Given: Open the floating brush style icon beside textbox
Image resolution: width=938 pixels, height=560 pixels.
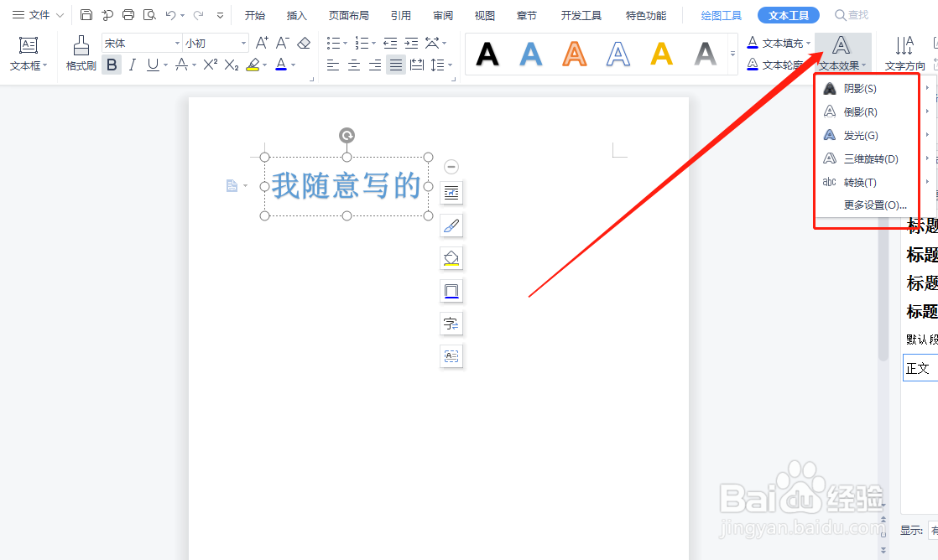Looking at the screenshot, I should pos(451,225).
